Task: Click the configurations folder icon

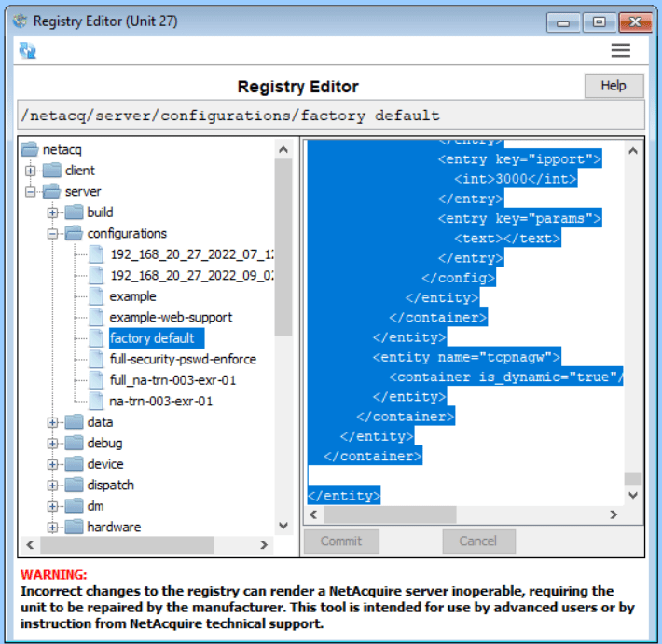Action: point(74,233)
